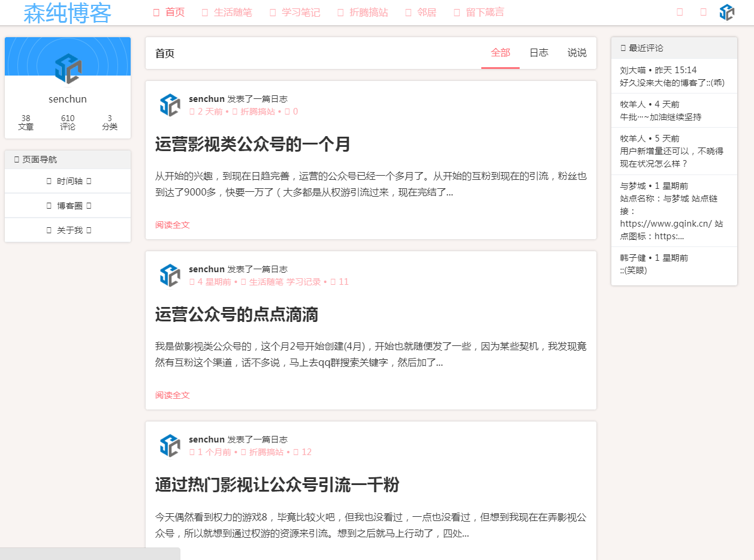Click author avatar on 通过热门影视让公众号引流一千粉 post
This screenshot has height=560, width=754.
click(x=170, y=445)
